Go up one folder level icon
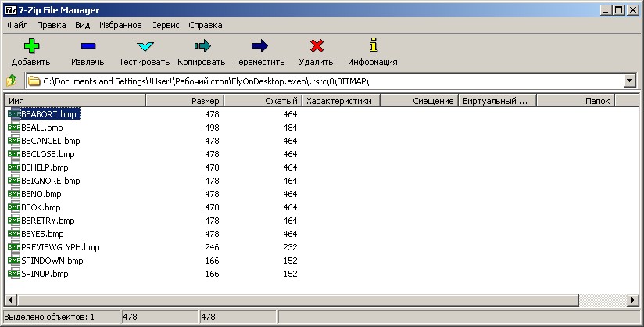644x327 pixels. (x=12, y=81)
